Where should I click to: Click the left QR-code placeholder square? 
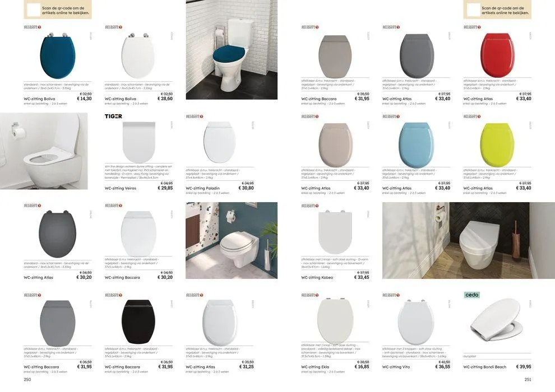pos(34,10)
